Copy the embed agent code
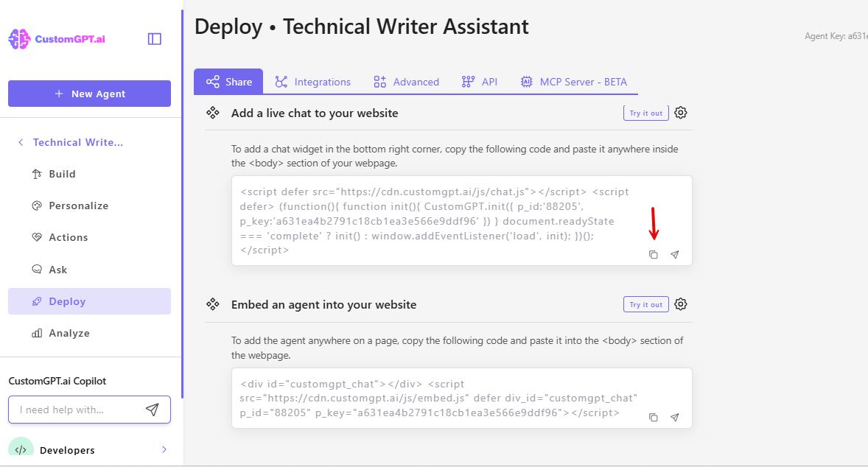The width and height of the screenshot is (868, 467). 654,417
